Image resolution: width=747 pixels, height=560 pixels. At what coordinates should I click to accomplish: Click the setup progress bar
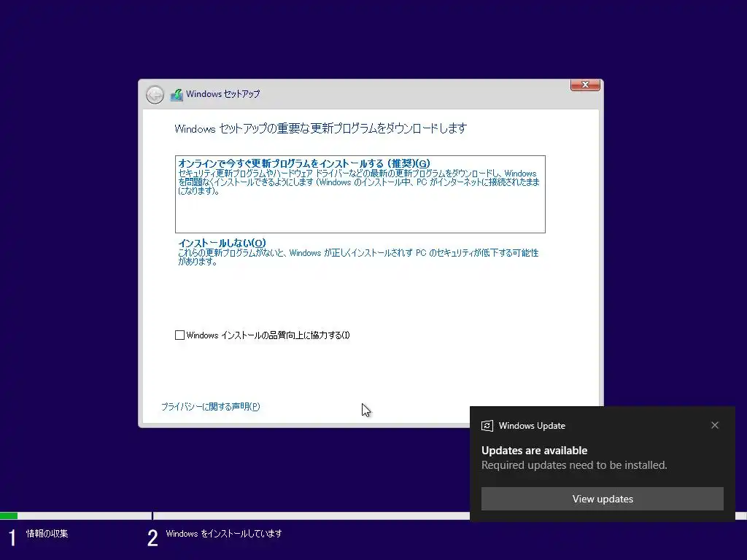point(373,516)
